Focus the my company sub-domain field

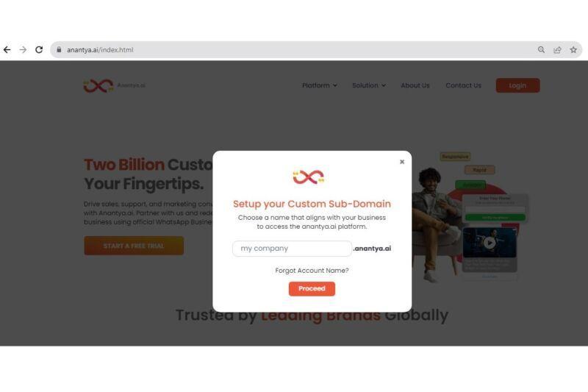click(292, 249)
